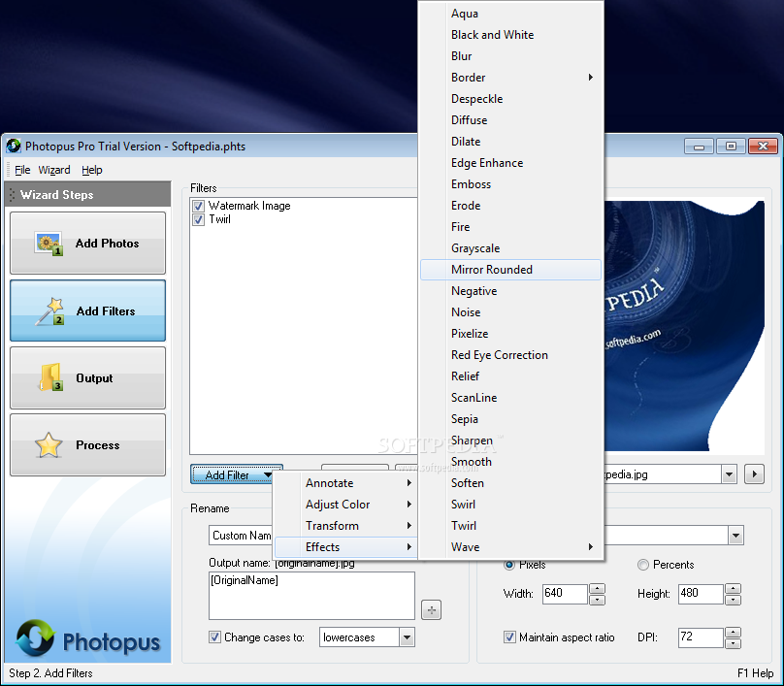The height and width of the screenshot is (686, 784).
Task: Increase the DPI spinner value
Action: coord(733,632)
